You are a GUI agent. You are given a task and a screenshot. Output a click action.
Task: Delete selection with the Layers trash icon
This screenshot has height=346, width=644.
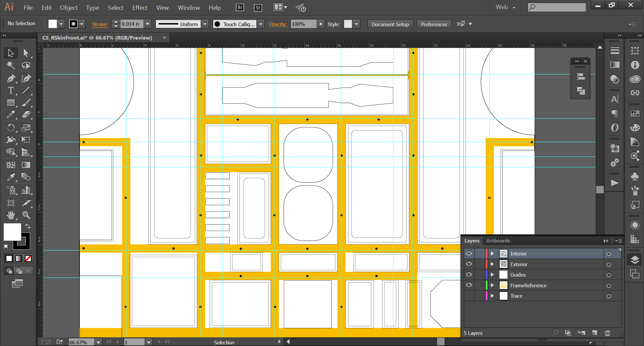tap(607, 333)
